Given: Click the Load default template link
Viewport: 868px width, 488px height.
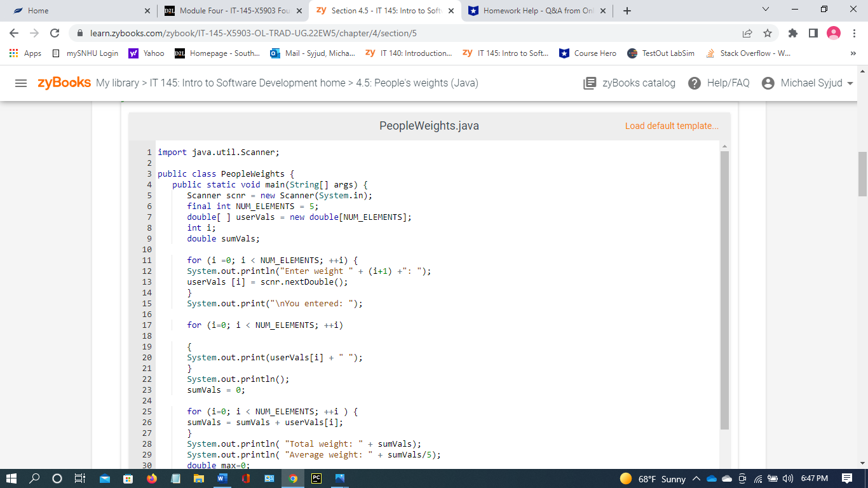Looking at the screenshot, I should tap(672, 126).
